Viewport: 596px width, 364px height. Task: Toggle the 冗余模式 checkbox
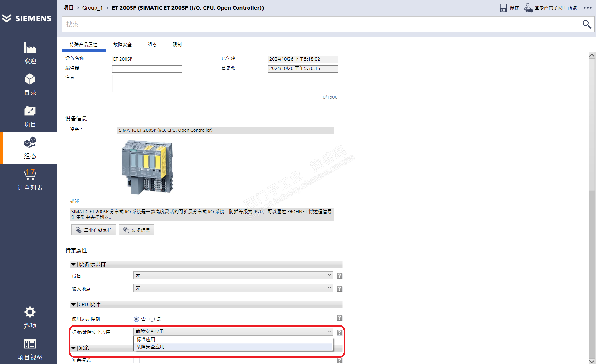coord(136,360)
